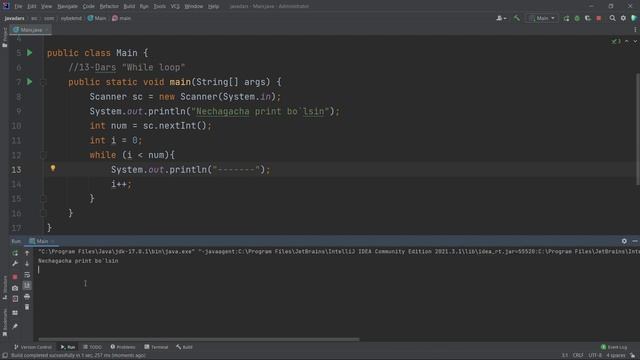Rerun Main in the Run panel
The width and height of the screenshot is (640, 360).
15,253
